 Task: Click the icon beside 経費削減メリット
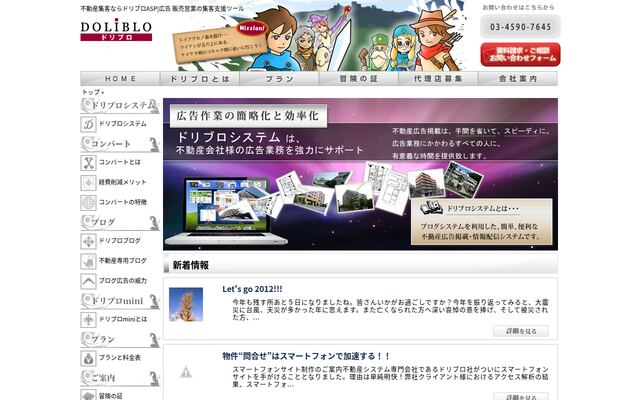(x=88, y=183)
